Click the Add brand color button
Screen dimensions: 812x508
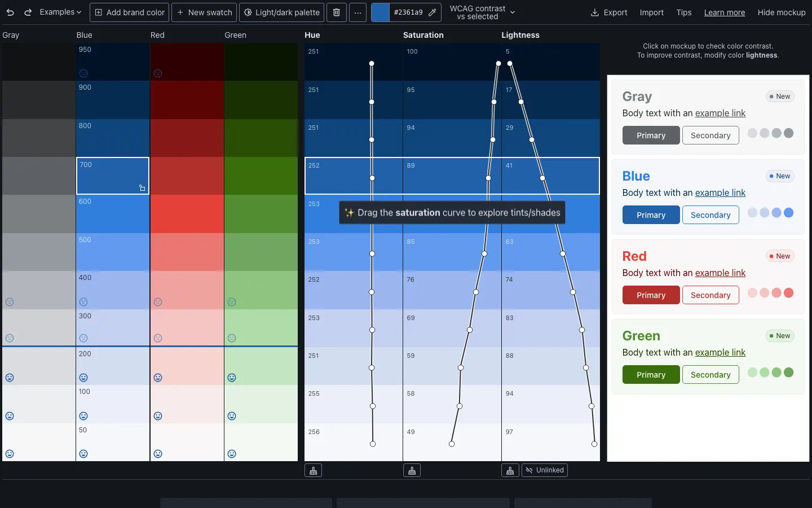[129, 12]
